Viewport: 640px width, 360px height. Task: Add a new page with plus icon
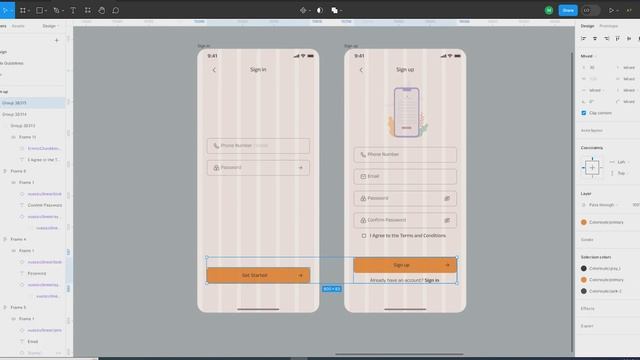(x=57, y=40)
